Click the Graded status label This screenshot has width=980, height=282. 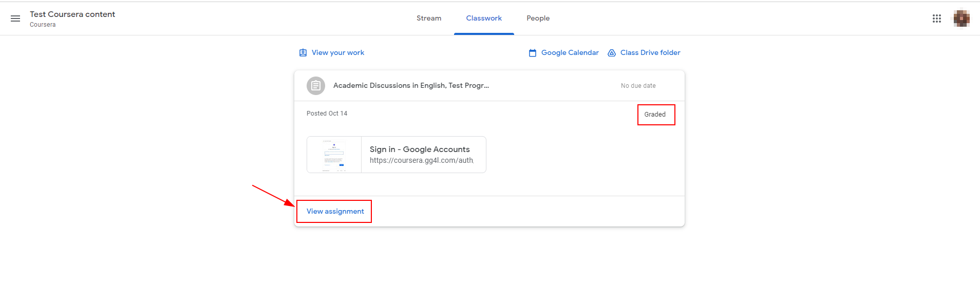point(655,115)
